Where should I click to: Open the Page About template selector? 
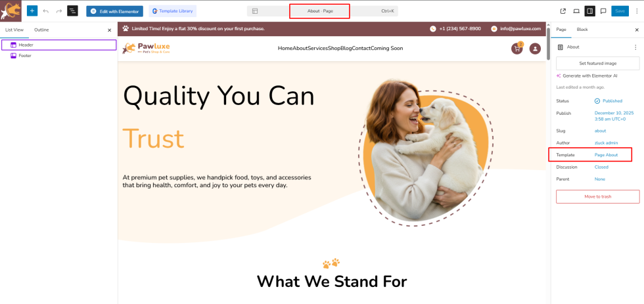(x=606, y=155)
